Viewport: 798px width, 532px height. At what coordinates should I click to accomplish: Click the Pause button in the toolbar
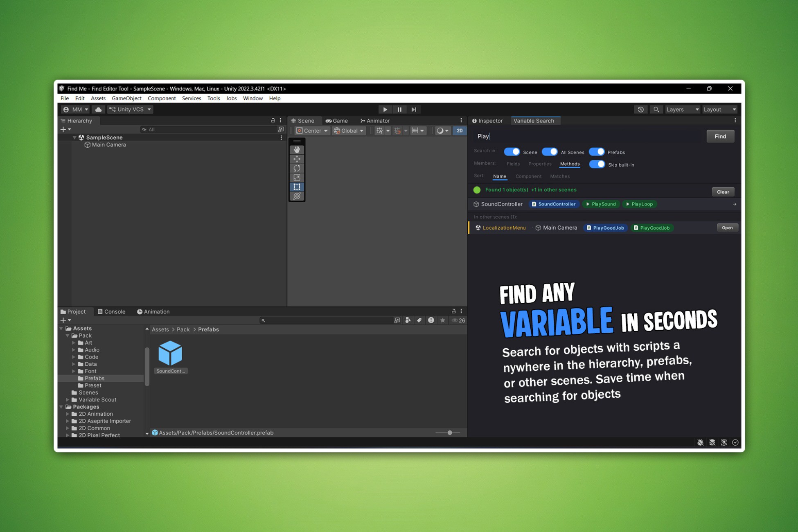coord(399,109)
